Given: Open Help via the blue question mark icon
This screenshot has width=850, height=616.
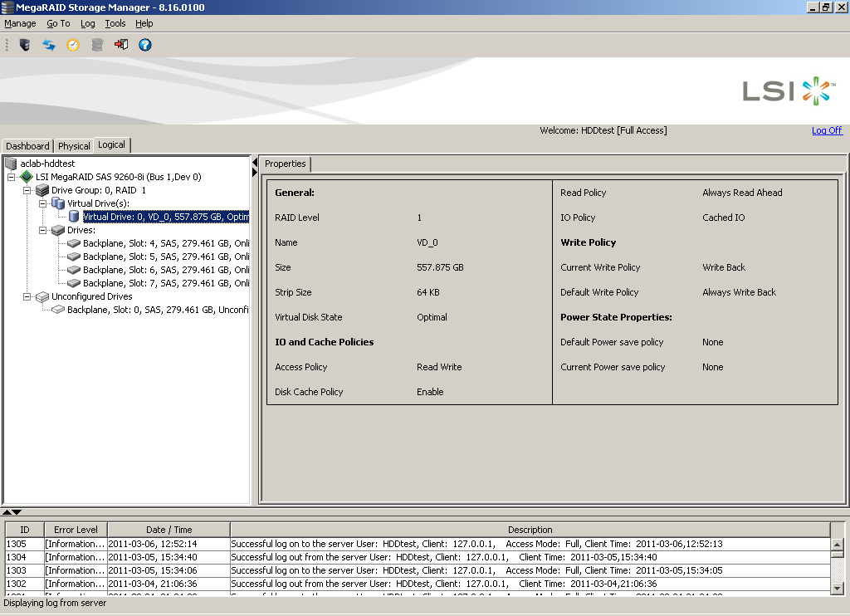Looking at the screenshot, I should click(x=145, y=45).
